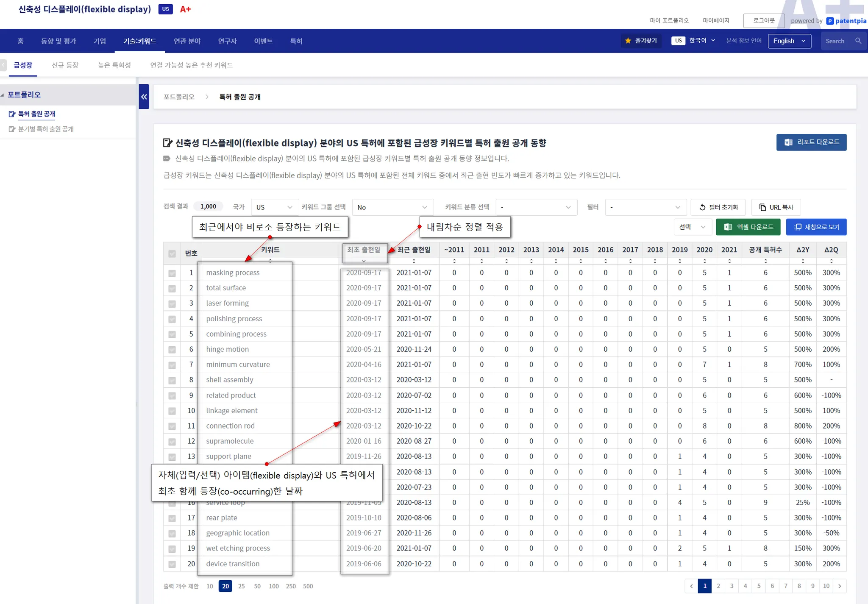Download the report via 리포트 다운로드

811,142
